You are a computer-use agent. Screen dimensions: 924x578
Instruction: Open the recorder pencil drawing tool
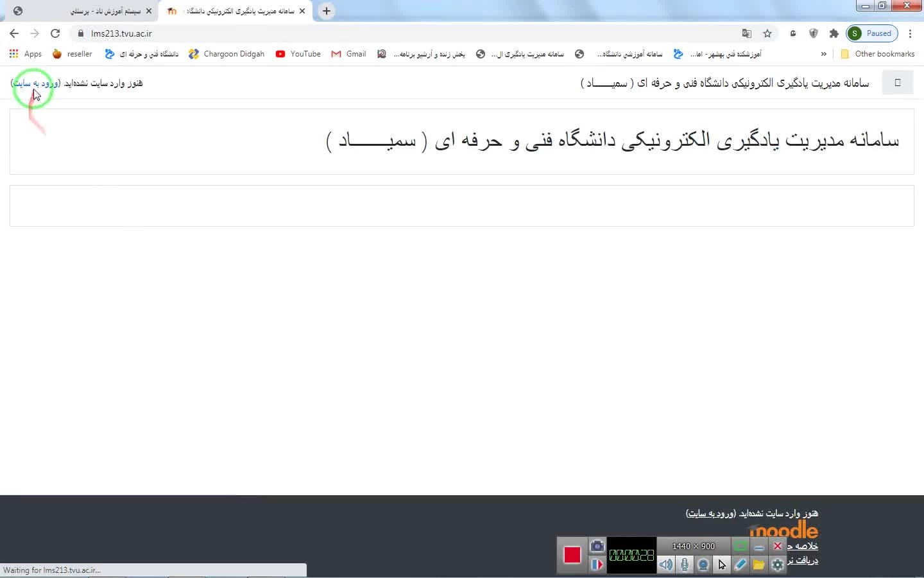pyautogui.click(x=740, y=565)
